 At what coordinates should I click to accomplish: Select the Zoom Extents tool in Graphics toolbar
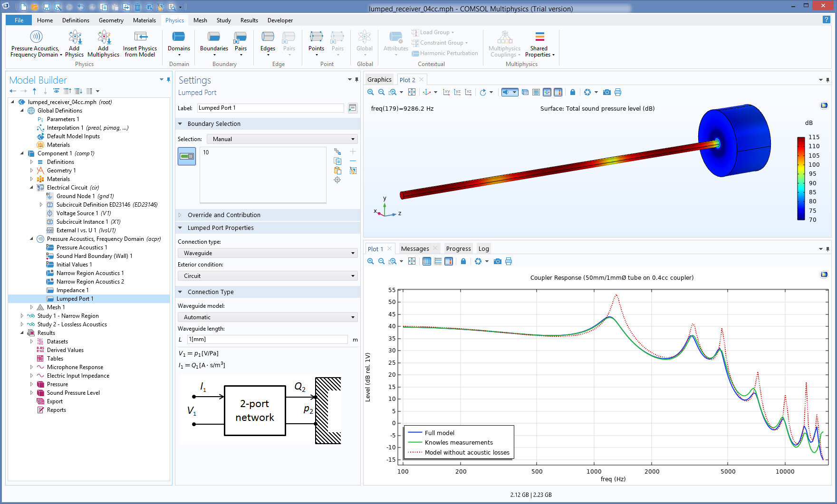(x=412, y=92)
